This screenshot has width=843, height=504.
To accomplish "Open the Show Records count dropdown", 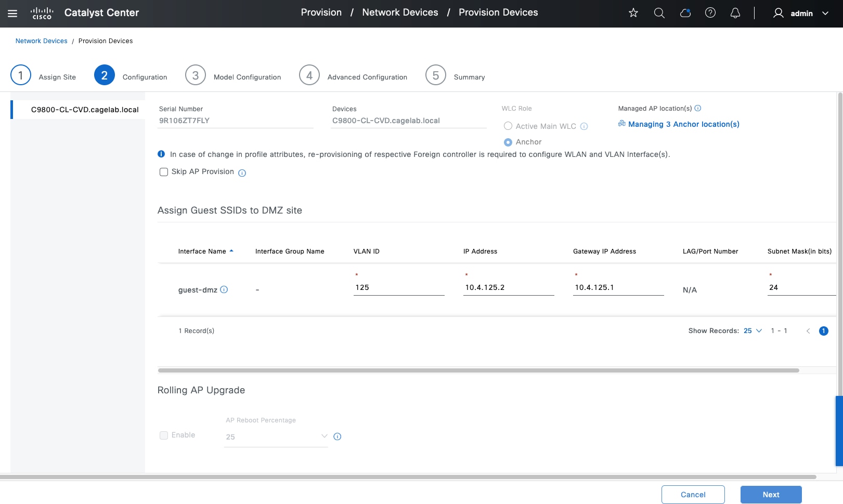I will [x=753, y=331].
